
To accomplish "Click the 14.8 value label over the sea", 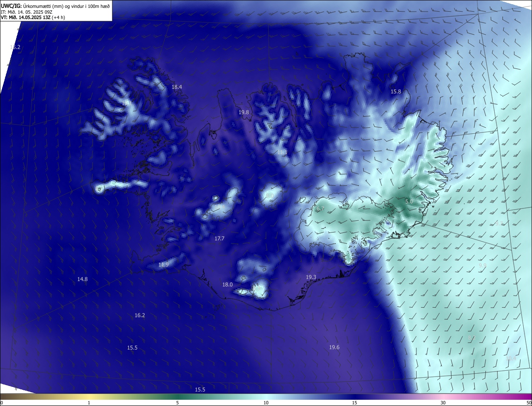I will click(82, 279).
